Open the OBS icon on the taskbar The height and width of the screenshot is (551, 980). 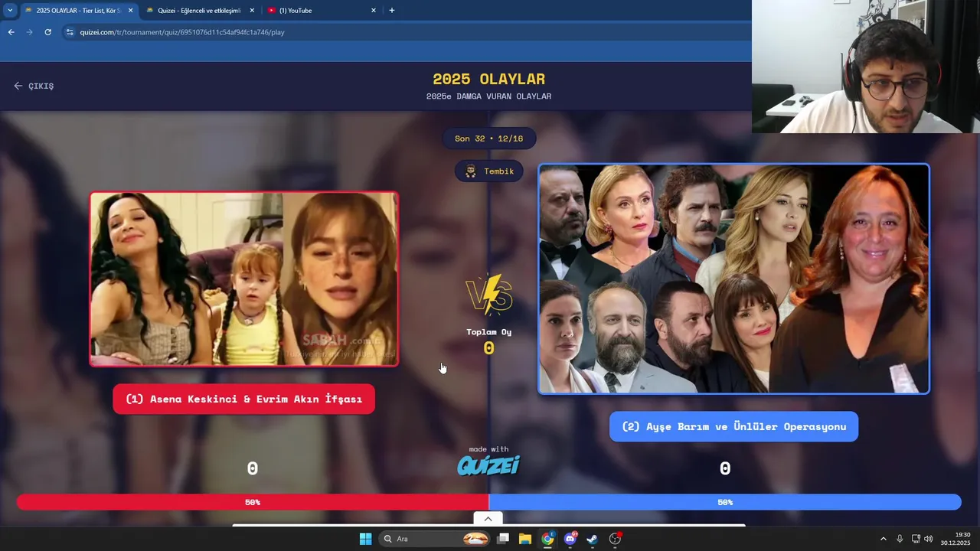[x=615, y=539]
